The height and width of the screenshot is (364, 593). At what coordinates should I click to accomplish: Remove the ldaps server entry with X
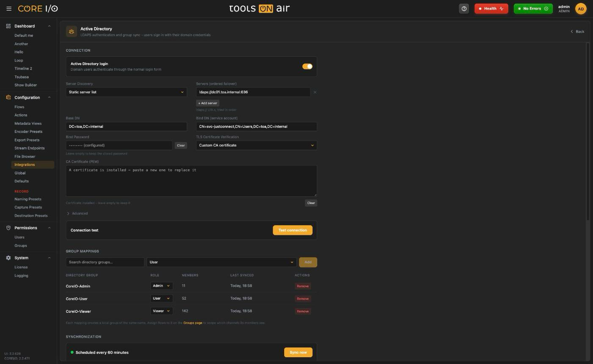[315, 92]
